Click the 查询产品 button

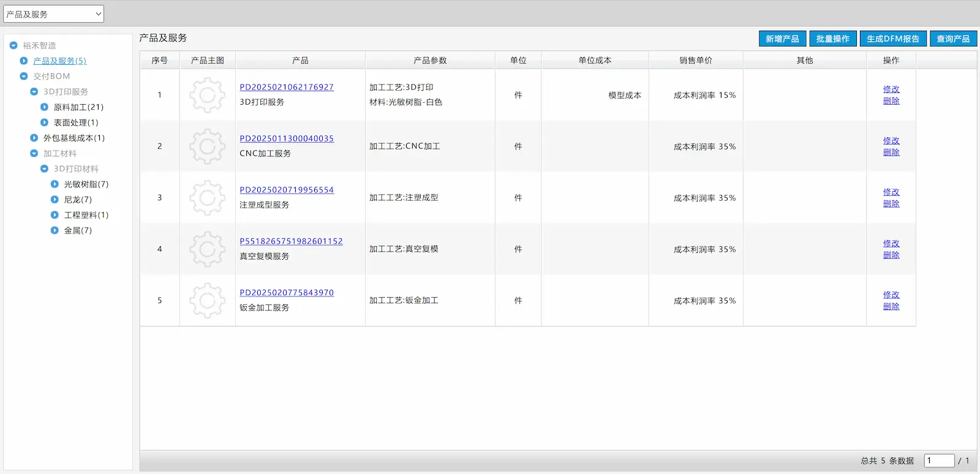pos(953,39)
